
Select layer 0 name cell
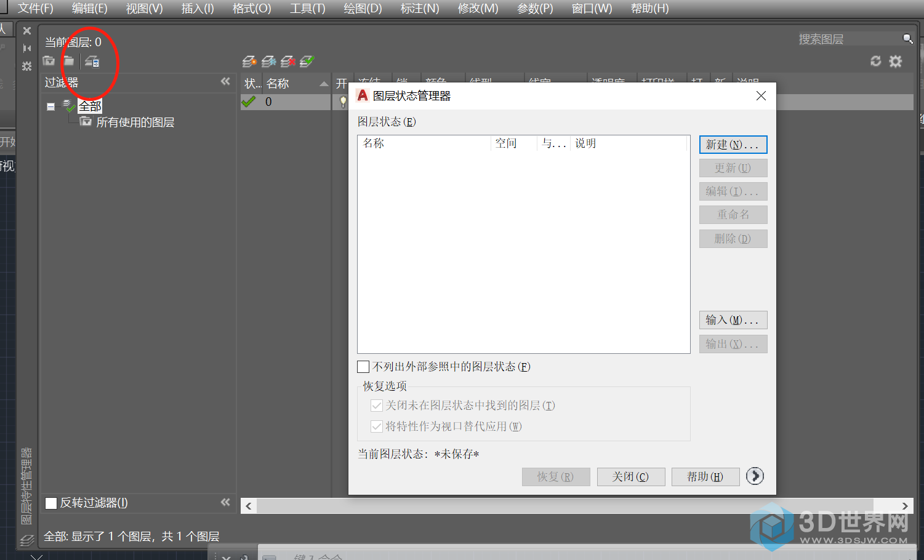coord(297,102)
